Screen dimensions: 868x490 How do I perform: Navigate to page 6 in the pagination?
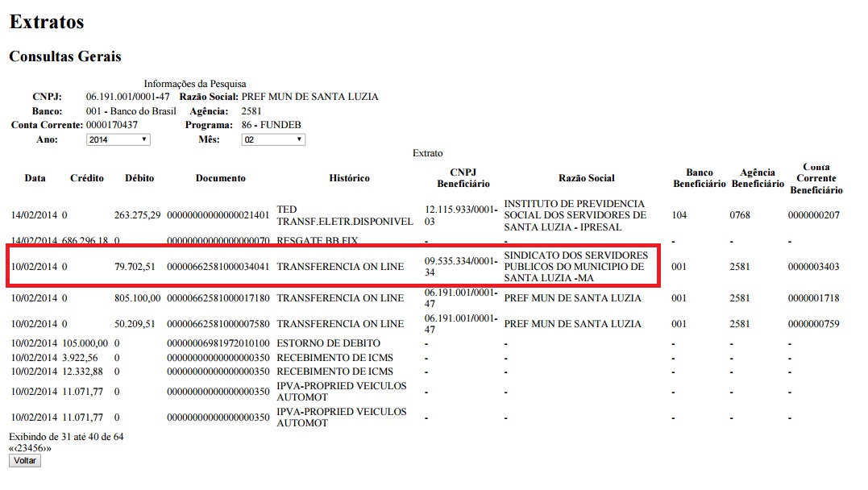point(40,448)
